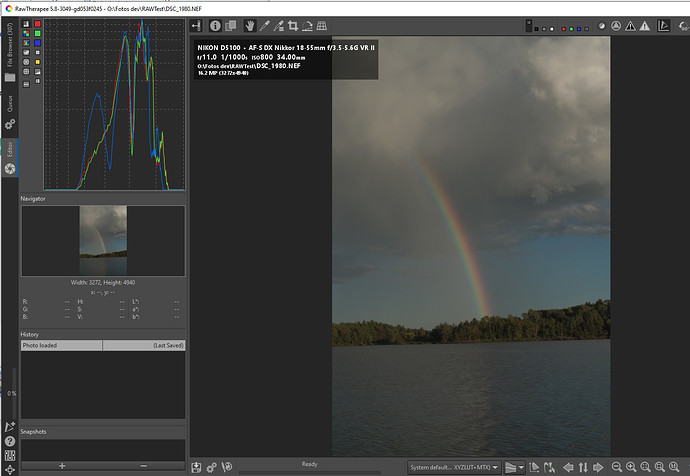Pick the white balance eyedropper tool

pyautogui.click(x=264, y=25)
